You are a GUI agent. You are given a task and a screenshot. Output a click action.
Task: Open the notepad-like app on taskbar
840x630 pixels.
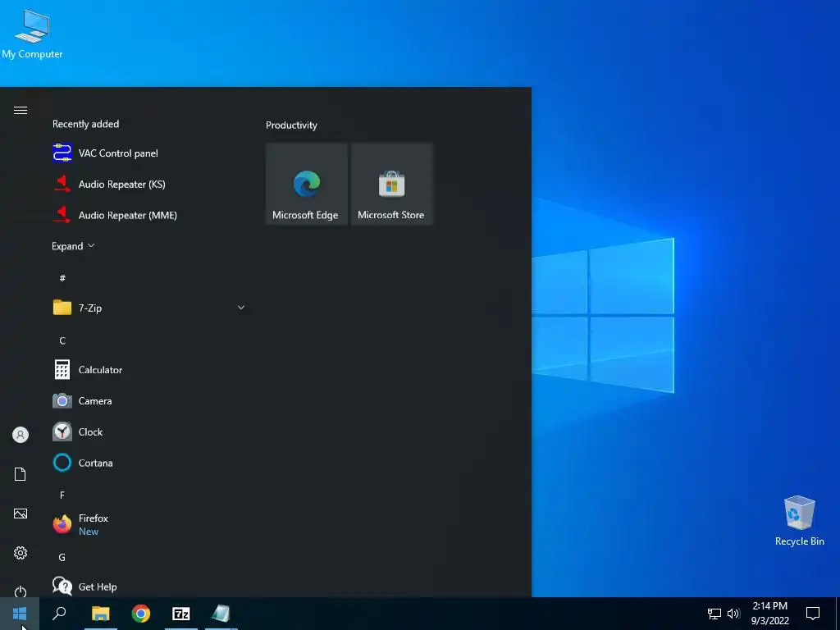(221, 614)
